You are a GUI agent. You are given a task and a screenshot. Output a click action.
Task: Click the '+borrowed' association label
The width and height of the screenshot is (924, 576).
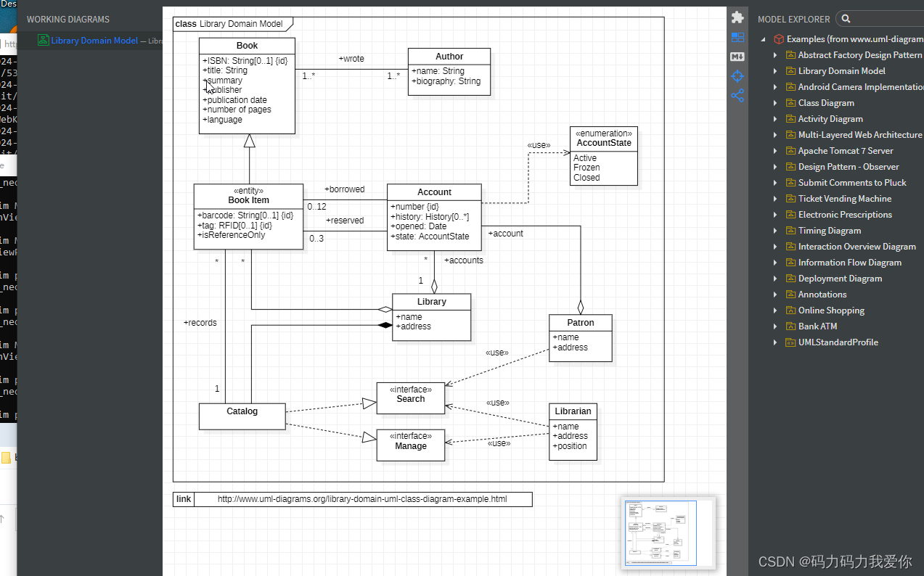point(344,189)
